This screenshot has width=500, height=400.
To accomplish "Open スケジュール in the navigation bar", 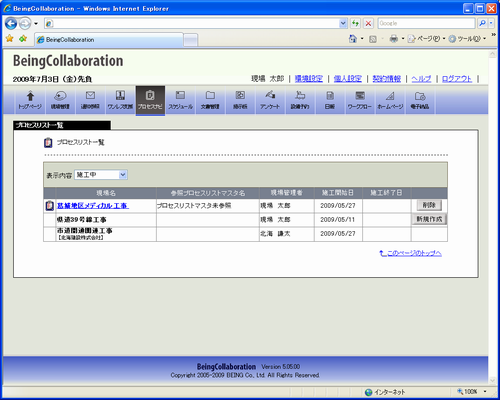I will (180, 100).
